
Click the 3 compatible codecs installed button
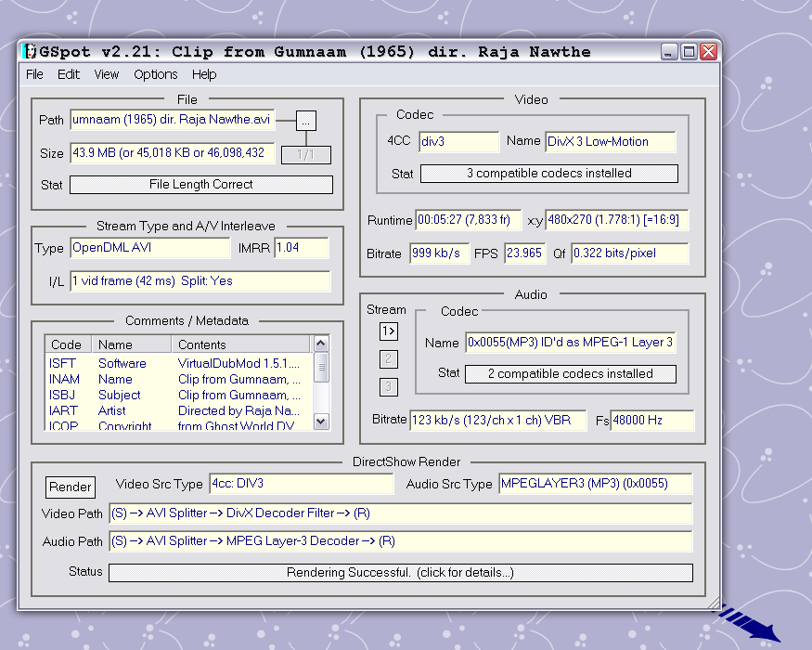pyautogui.click(x=549, y=173)
